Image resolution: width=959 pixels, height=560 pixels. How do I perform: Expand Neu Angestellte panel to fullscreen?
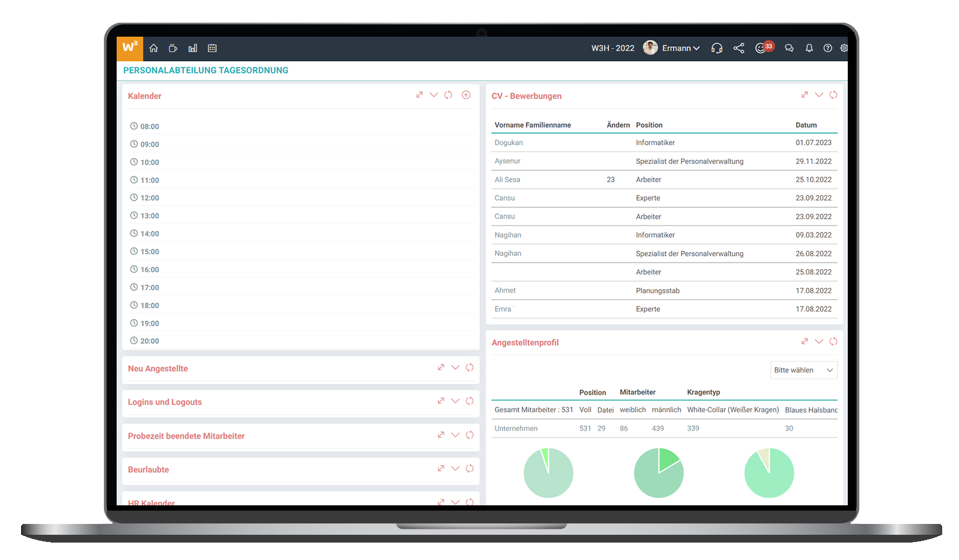(x=441, y=367)
